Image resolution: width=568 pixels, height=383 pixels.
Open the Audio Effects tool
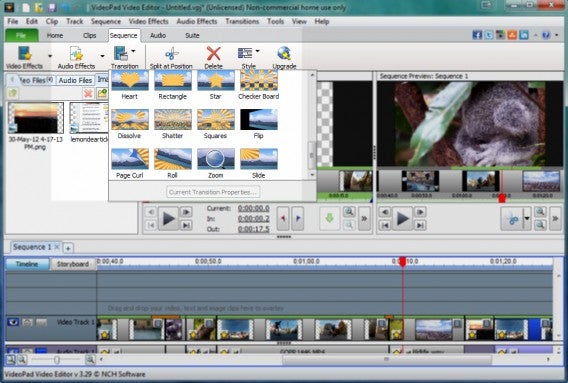click(x=76, y=57)
